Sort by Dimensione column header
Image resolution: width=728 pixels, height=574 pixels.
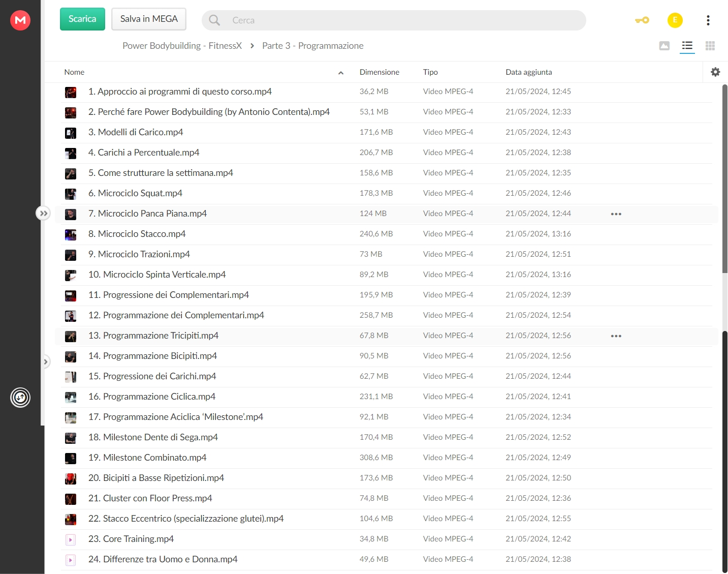(x=379, y=72)
